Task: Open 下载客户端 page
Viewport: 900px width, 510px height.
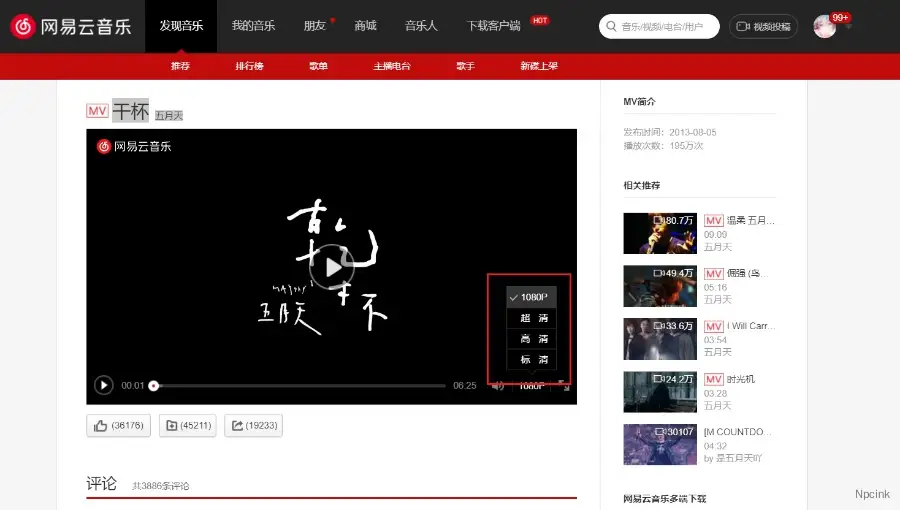Action: point(494,26)
